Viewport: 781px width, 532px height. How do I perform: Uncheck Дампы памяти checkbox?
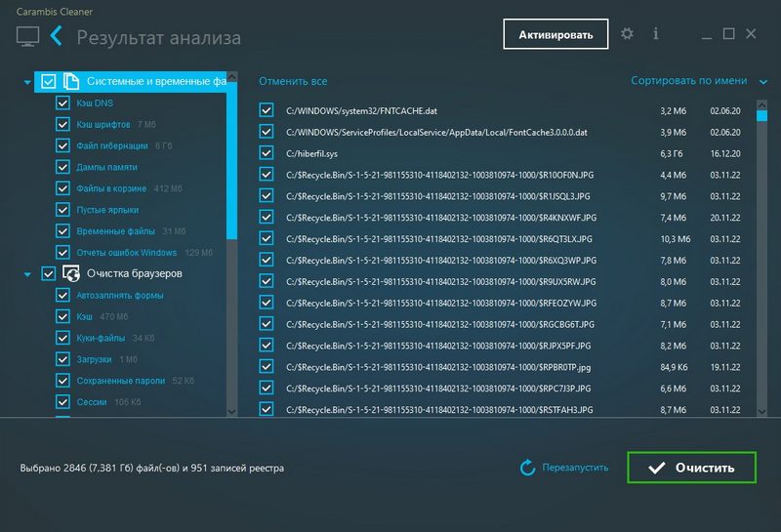click(62, 167)
